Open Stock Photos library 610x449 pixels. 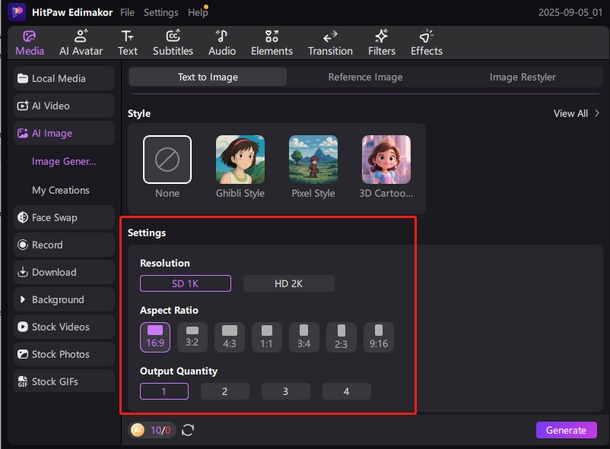pos(64,354)
